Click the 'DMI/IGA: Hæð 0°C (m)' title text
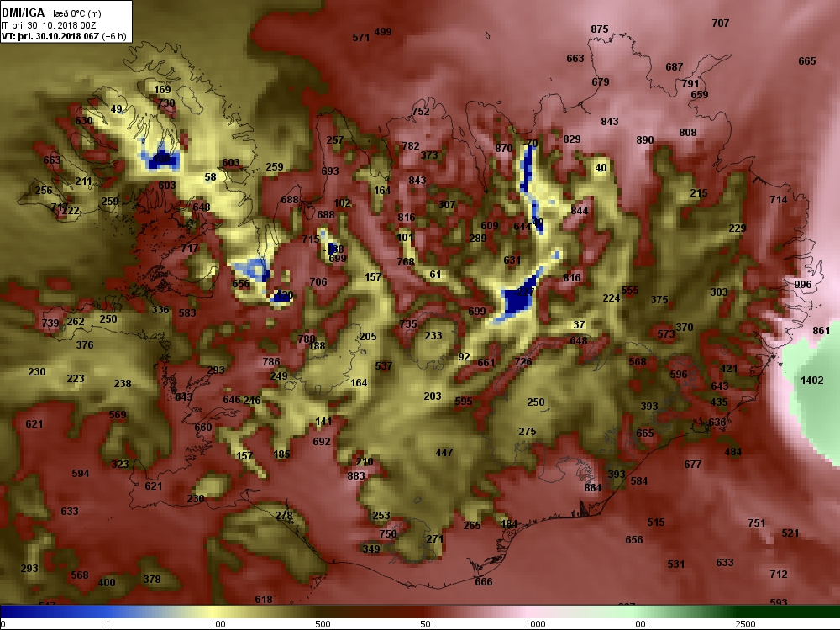The height and width of the screenshot is (630, 840). [x=51, y=13]
